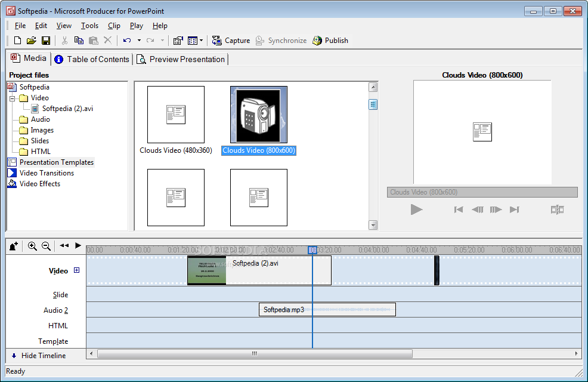Select Softpedia.mp3 clip on Audio 2 track
588x382 pixels.
tap(327, 310)
